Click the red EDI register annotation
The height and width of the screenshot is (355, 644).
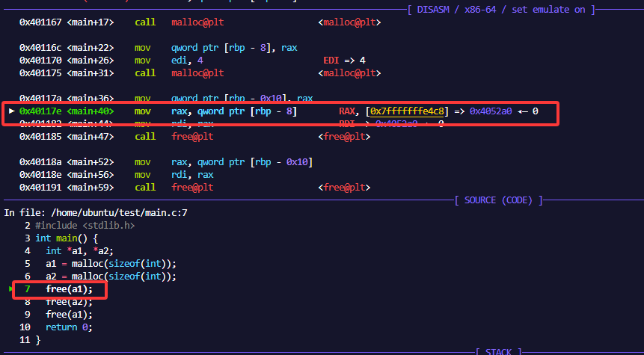[x=332, y=61]
